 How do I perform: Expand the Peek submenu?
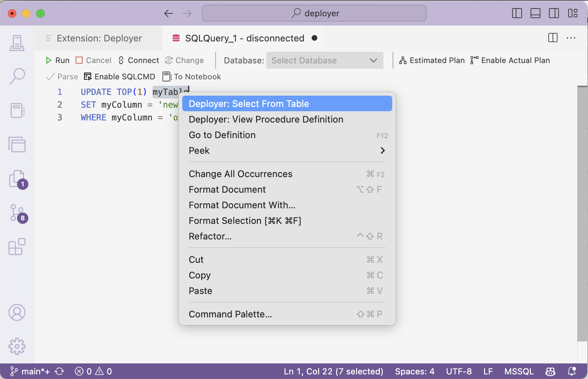pyautogui.click(x=287, y=151)
